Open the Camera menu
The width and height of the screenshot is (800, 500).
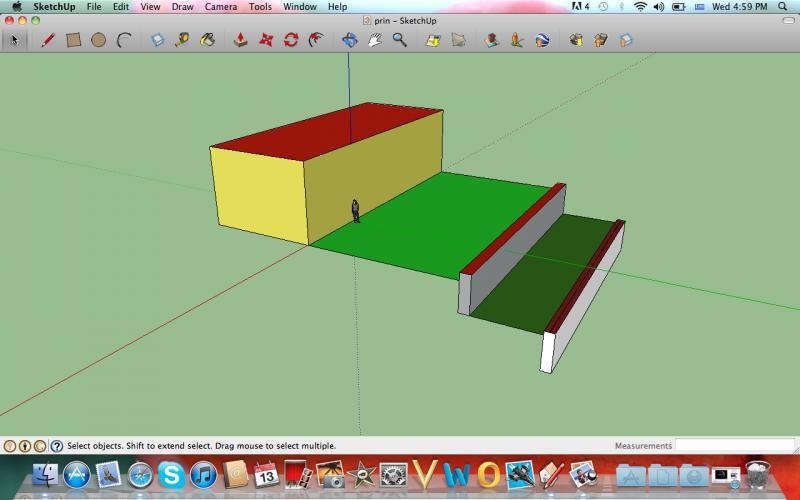(x=221, y=7)
